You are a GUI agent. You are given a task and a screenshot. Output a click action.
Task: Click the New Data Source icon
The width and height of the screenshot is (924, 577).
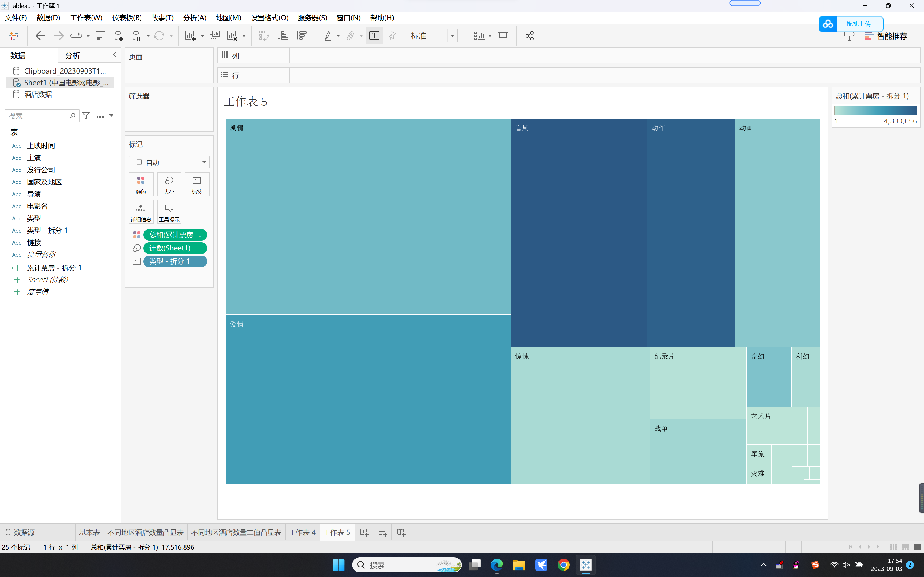[x=118, y=36]
